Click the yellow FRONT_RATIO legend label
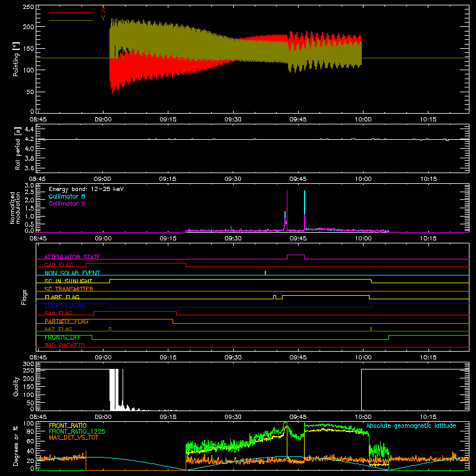The image size is (476, 476). pyautogui.click(x=68, y=425)
